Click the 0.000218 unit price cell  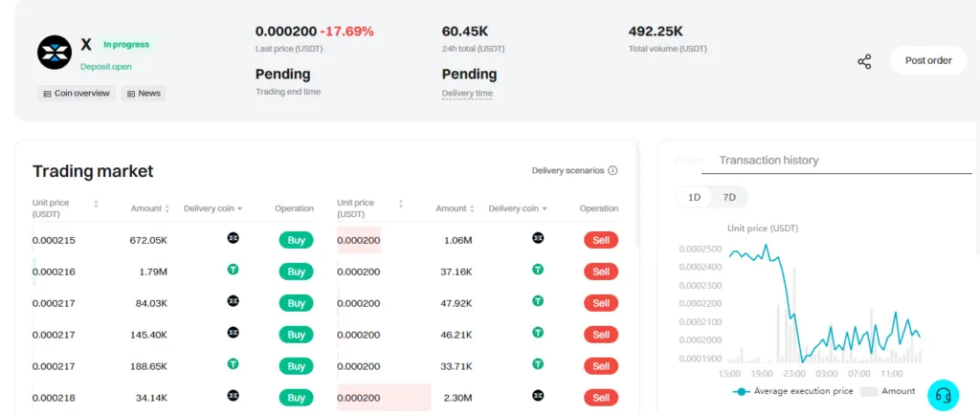coord(54,398)
